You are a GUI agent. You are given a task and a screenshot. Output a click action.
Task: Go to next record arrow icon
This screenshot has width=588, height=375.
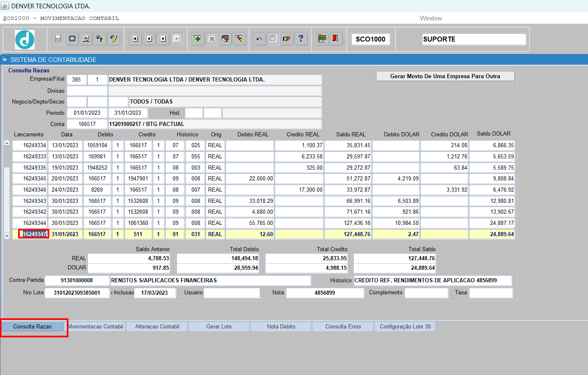coord(163,39)
